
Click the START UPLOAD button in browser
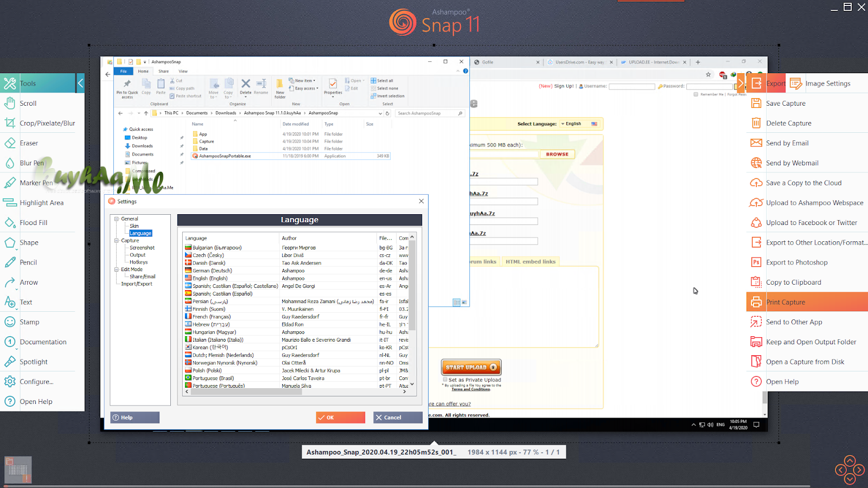coord(471,367)
